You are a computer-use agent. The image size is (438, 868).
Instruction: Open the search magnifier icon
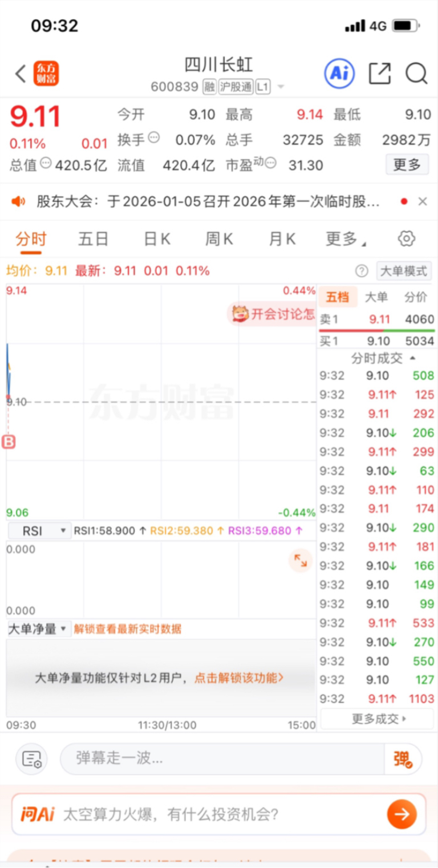[x=416, y=74]
